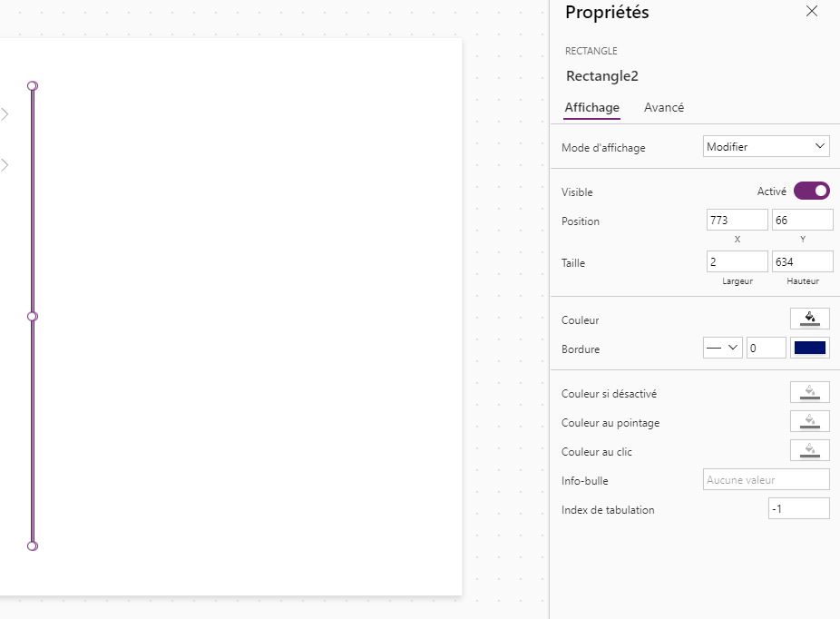840x619 pixels.
Task: Click the Position Y input field
Action: click(802, 220)
